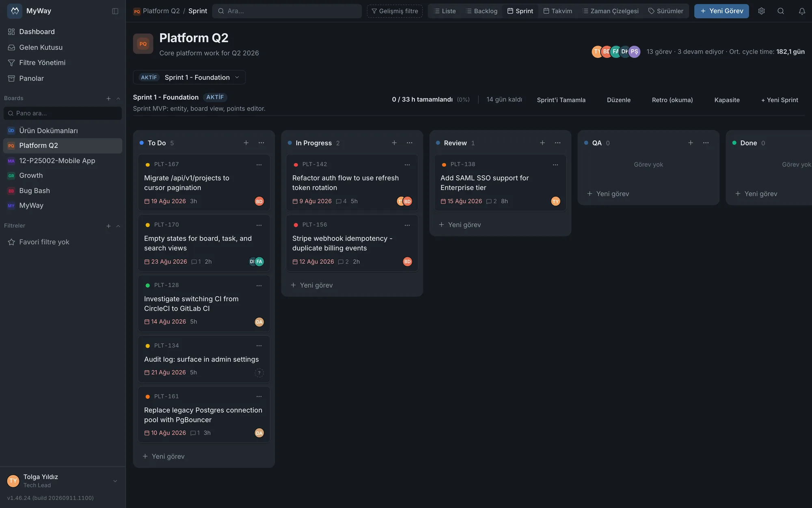Open the Bug Bash board
Image resolution: width=812 pixels, height=508 pixels.
pos(63,191)
